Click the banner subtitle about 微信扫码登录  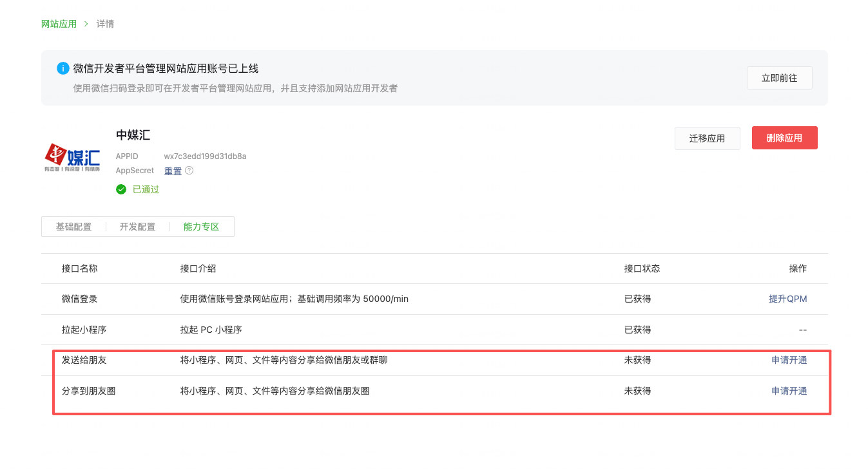coord(235,88)
